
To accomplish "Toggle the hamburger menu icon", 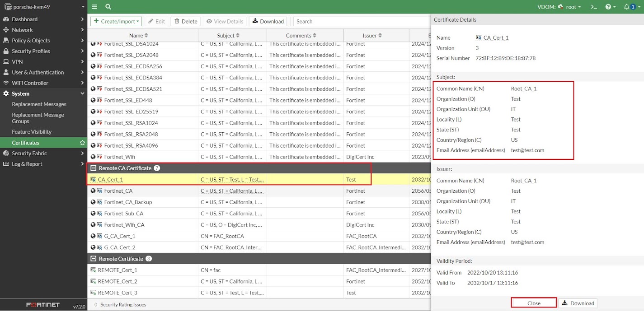I will [x=94, y=7].
